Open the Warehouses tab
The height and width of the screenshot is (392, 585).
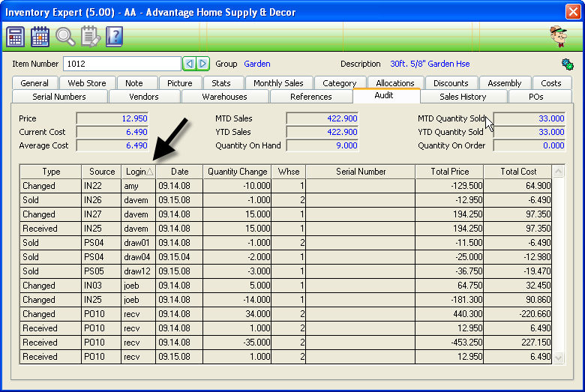(x=224, y=97)
